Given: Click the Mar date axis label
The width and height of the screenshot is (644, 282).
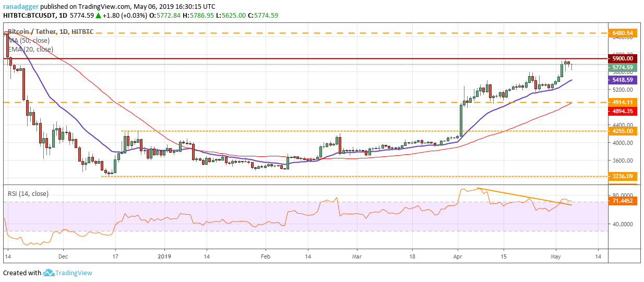Looking at the screenshot, I should click(356, 257).
